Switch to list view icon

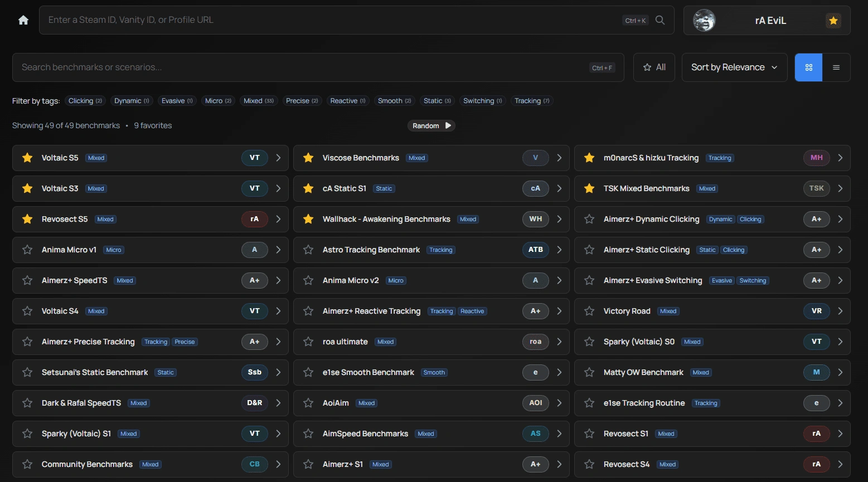(836, 67)
